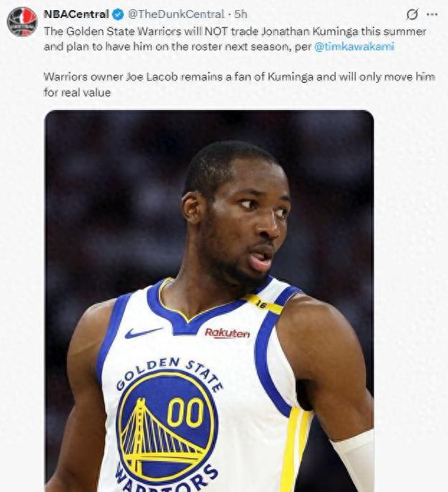Open the @timkawakami mention
The height and width of the screenshot is (492, 448).
(354, 47)
